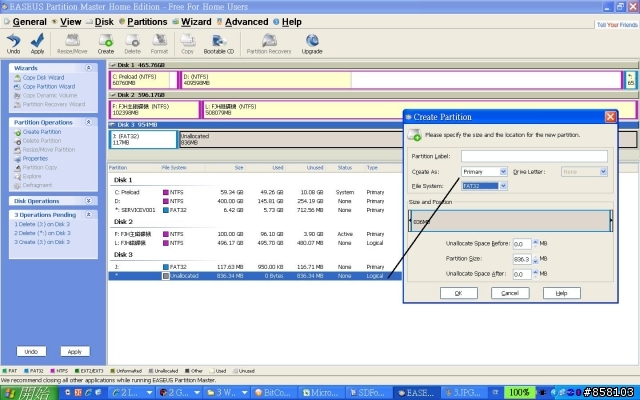Click the Format toolbar icon

159,44
